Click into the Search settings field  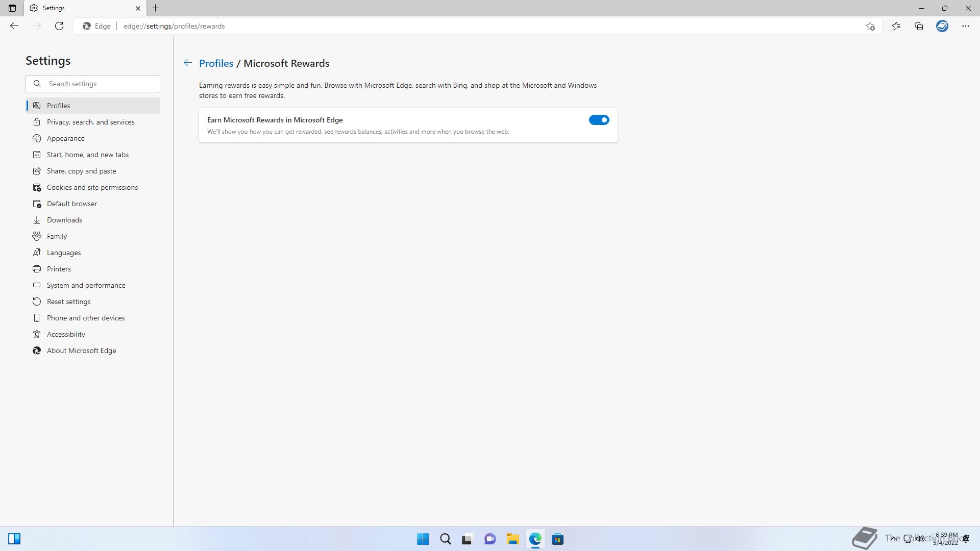(93, 84)
